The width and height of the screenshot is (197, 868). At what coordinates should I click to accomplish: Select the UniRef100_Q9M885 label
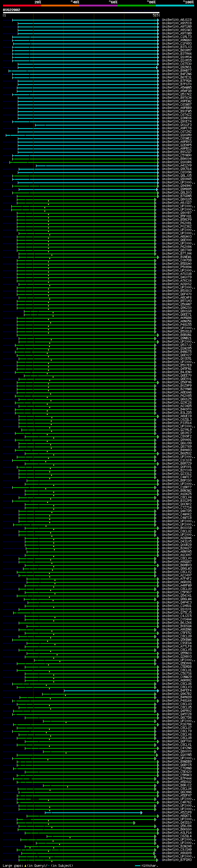tap(177, 189)
